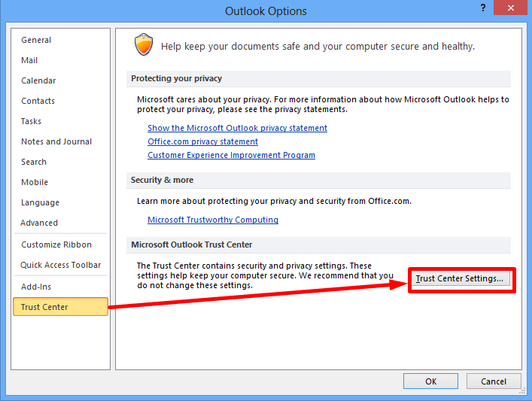Screen dimensions: 532x401
Task: Confirm with the OK button
Action: click(x=430, y=381)
